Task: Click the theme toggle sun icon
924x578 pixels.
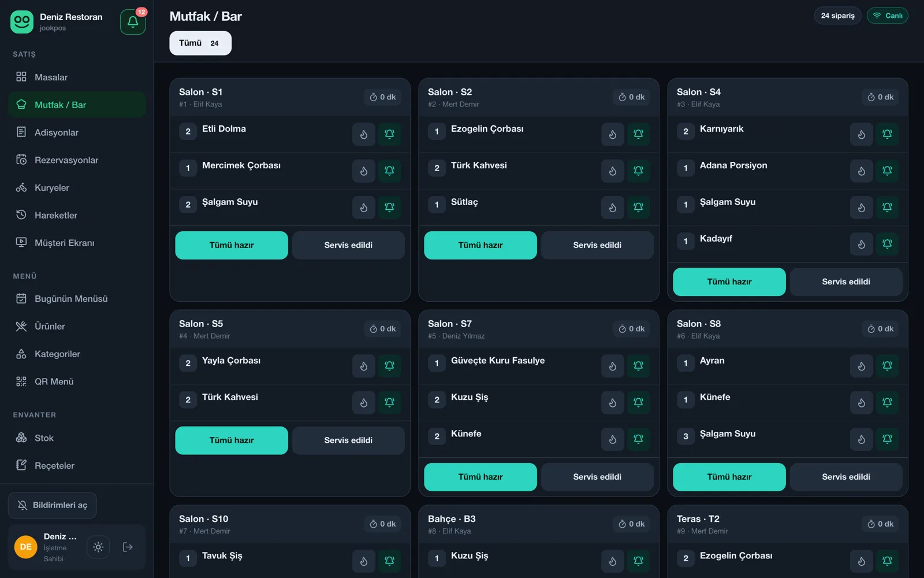Action: tap(98, 547)
